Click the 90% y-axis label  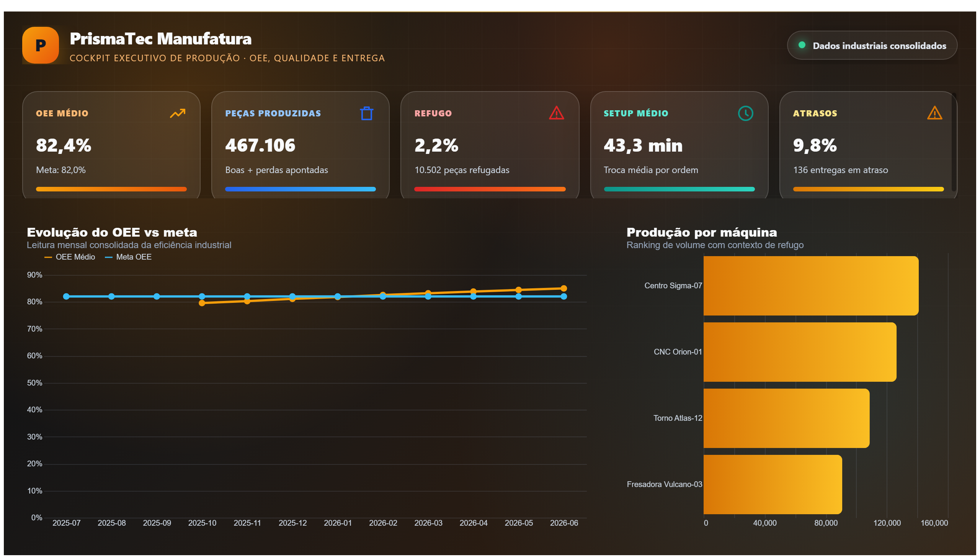tap(34, 275)
